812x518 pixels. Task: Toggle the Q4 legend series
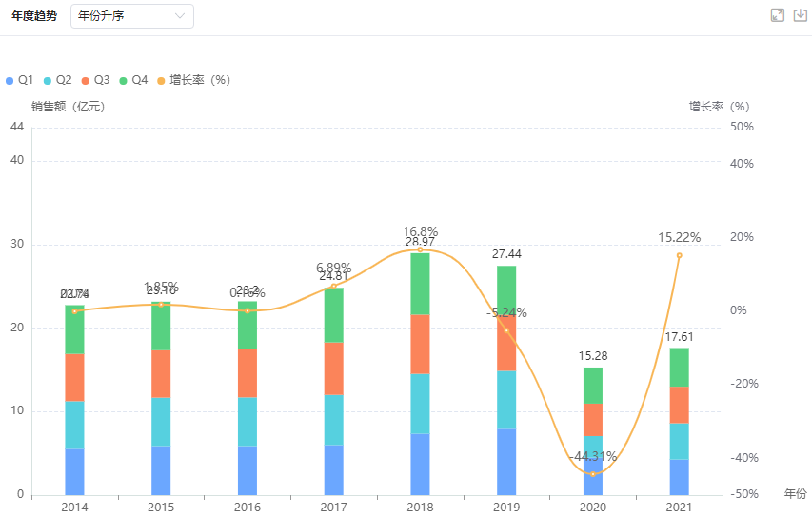point(134,80)
